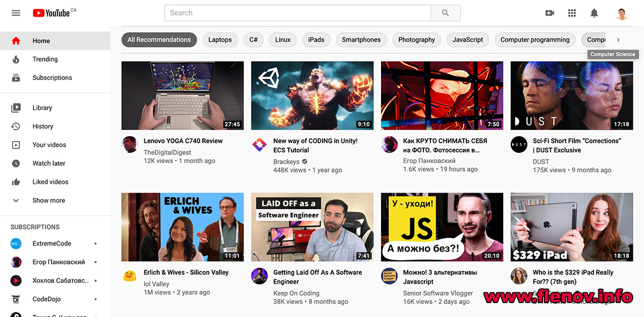Click Who is the $329 iPad title
The height and width of the screenshot is (317, 644).
pos(573,277)
